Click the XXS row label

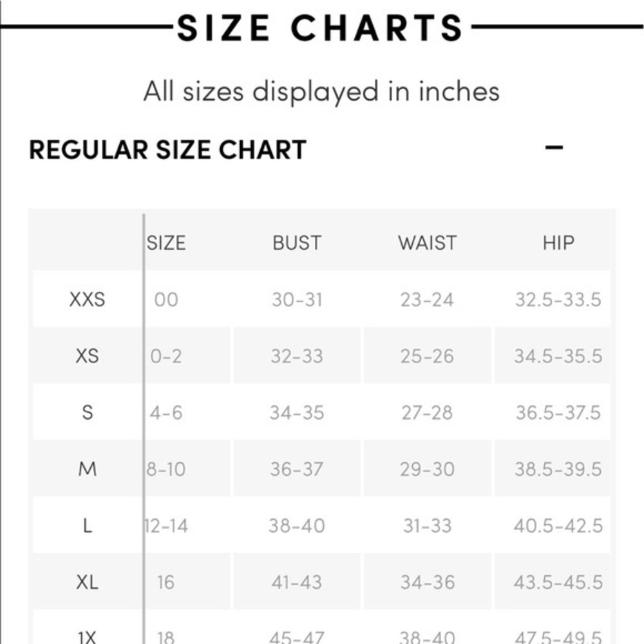(x=87, y=299)
